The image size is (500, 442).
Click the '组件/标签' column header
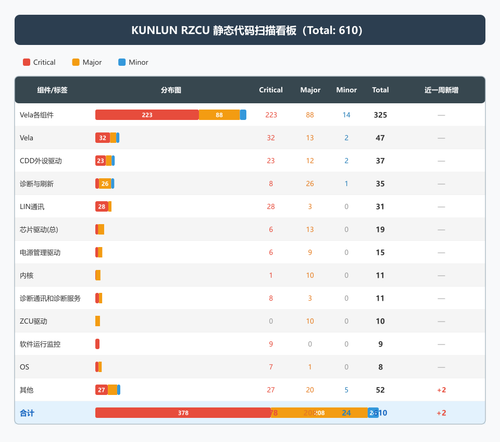tap(52, 90)
